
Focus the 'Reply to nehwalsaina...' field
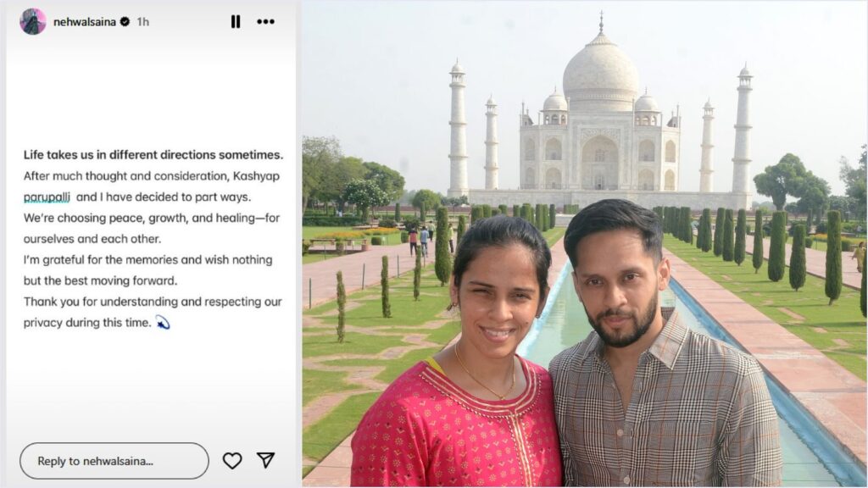pyautogui.click(x=114, y=461)
